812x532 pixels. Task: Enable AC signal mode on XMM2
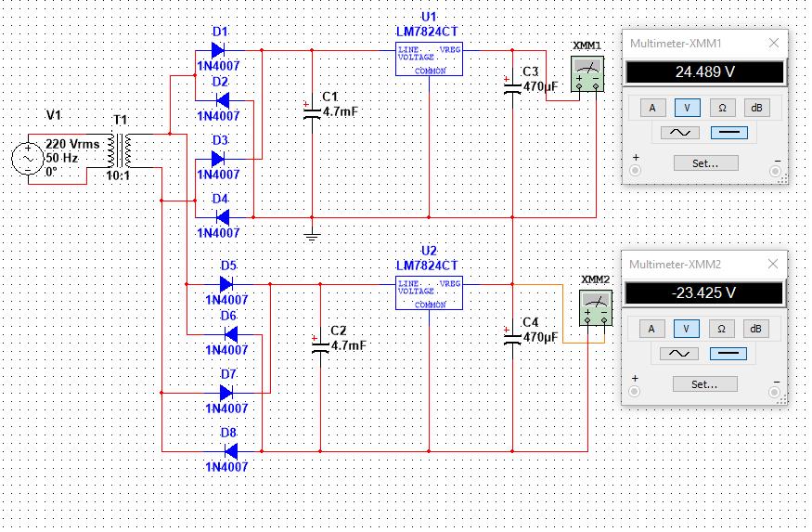[679, 354]
